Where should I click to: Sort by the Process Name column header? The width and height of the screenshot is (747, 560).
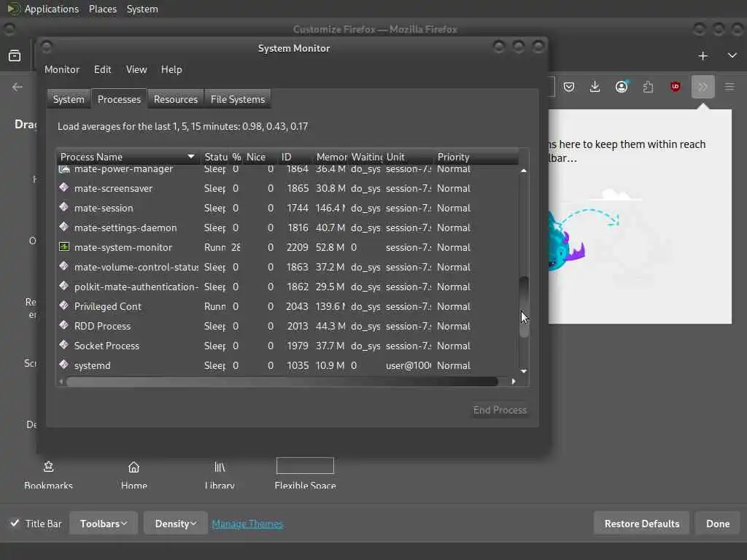[x=128, y=157]
